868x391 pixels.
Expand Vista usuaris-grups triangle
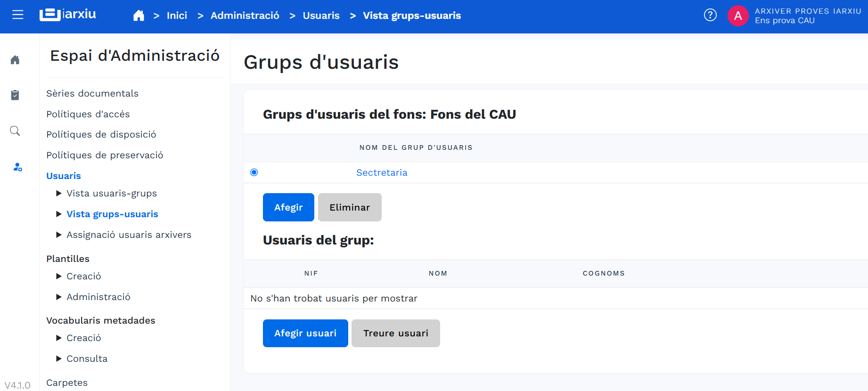59,193
